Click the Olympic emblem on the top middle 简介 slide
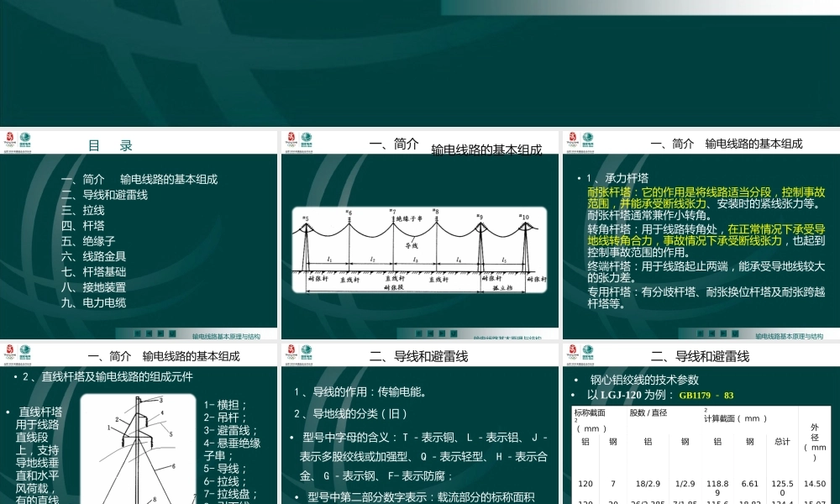This screenshot has height=504, width=840. coord(290,139)
